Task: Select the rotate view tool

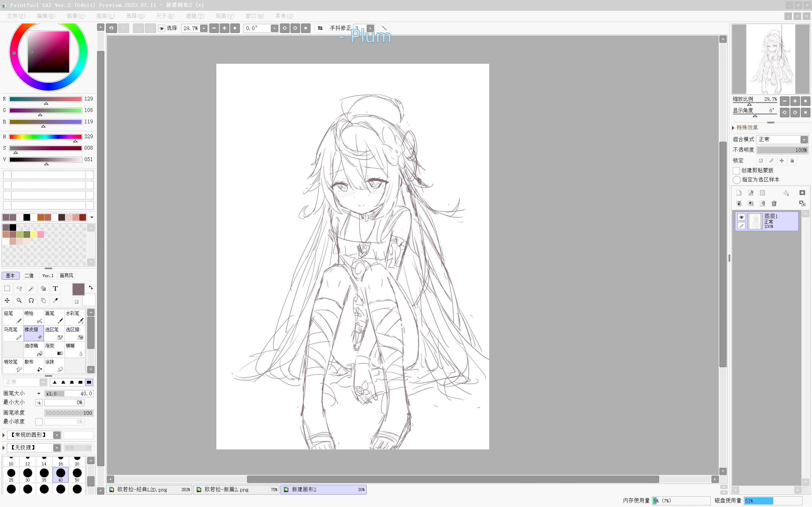Action: tap(31, 301)
